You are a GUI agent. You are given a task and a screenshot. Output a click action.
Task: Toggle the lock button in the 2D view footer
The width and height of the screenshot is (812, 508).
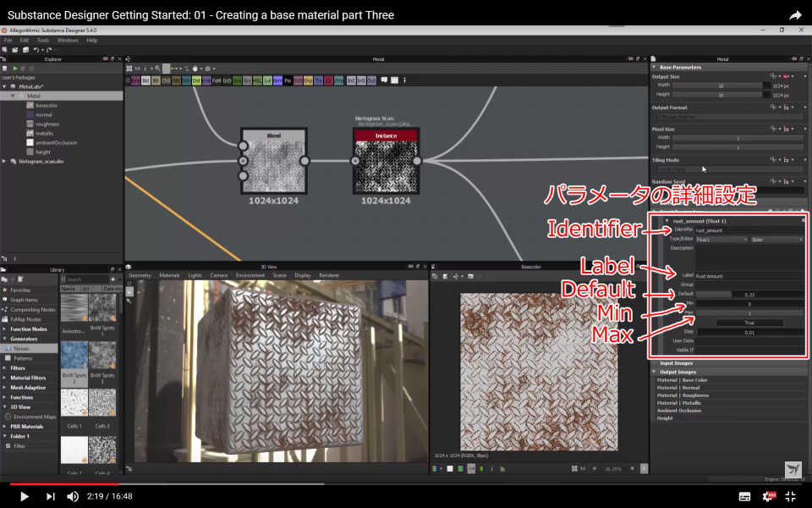click(644, 468)
